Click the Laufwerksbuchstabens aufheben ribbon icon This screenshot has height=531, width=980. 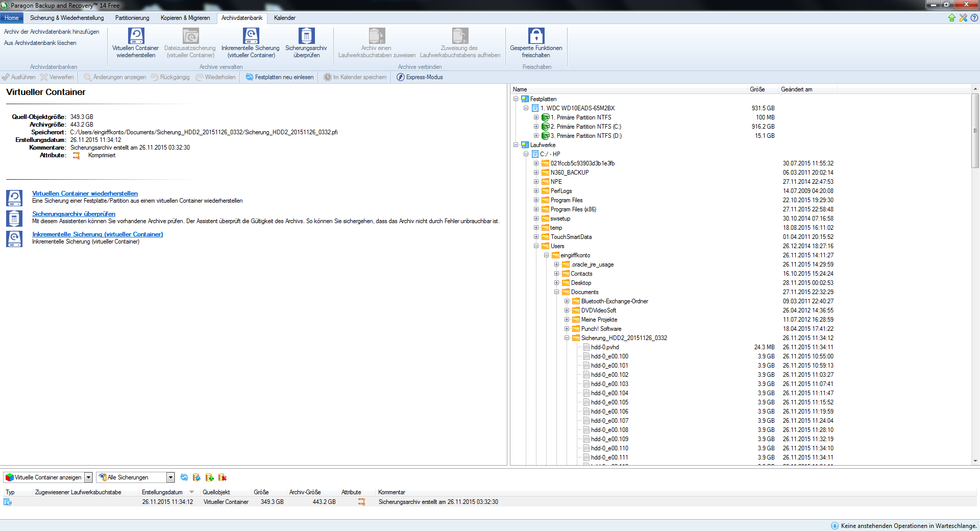pos(460,36)
